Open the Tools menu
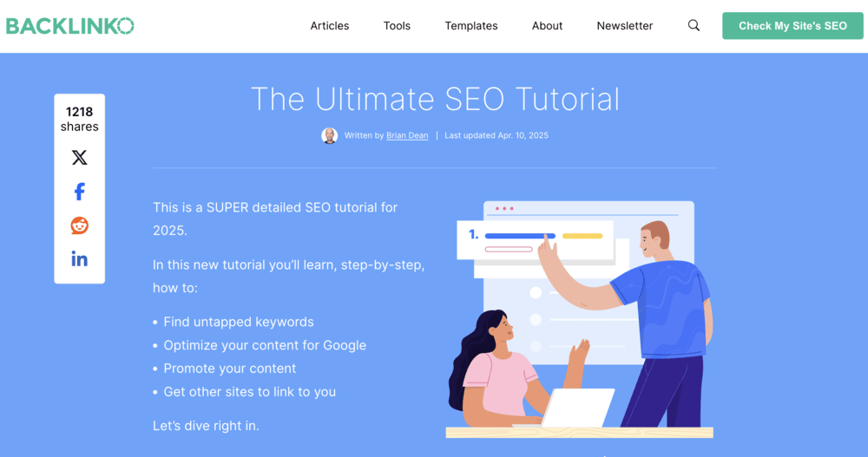 (397, 25)
